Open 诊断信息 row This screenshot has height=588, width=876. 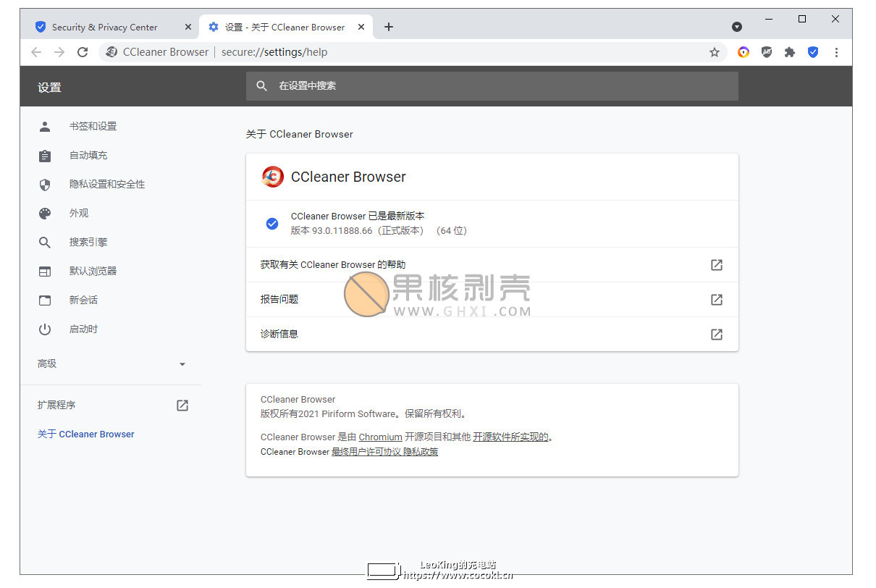(492, 335)
